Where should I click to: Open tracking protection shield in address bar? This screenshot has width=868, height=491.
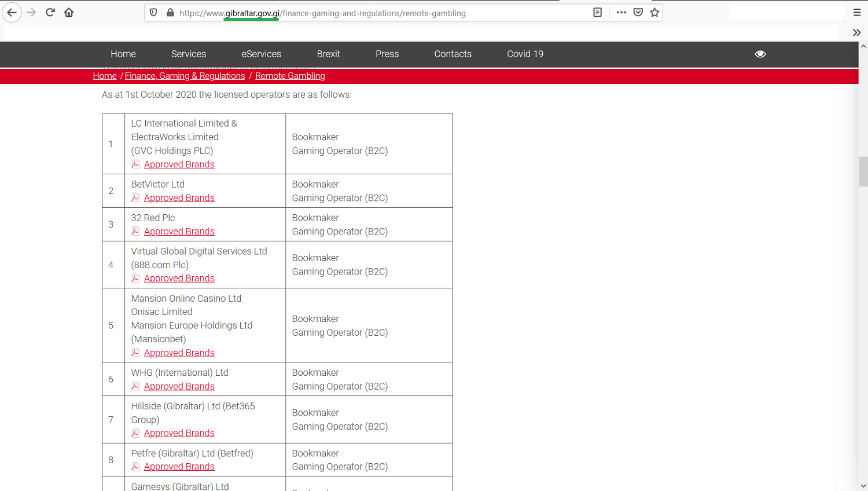(153, 13)
